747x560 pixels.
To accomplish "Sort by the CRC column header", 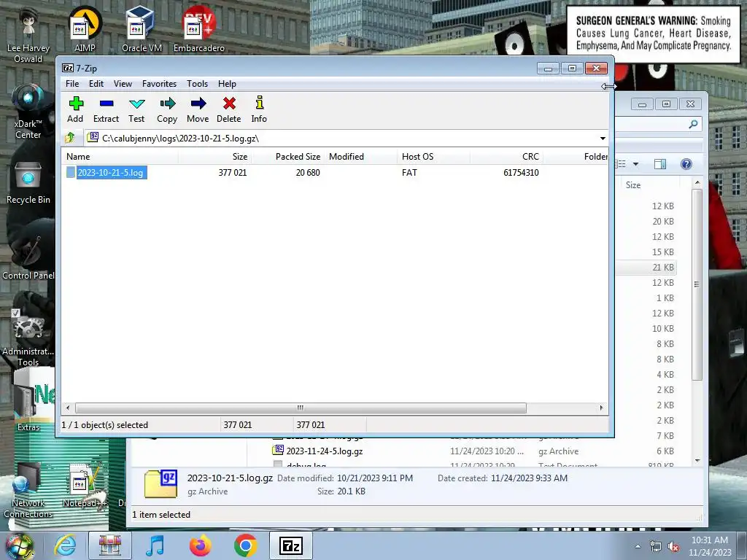I will click(x=506, y=157).
